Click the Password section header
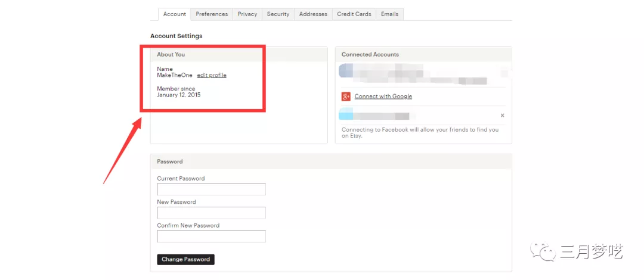The image size is (644, 280). click(169, 162)
